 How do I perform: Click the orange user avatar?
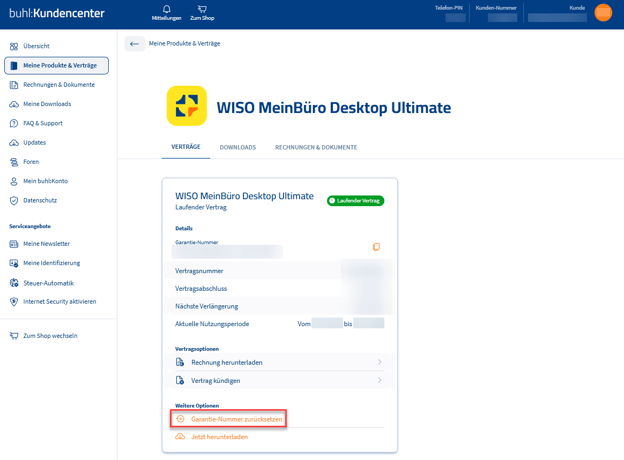[x=603, y=12]
